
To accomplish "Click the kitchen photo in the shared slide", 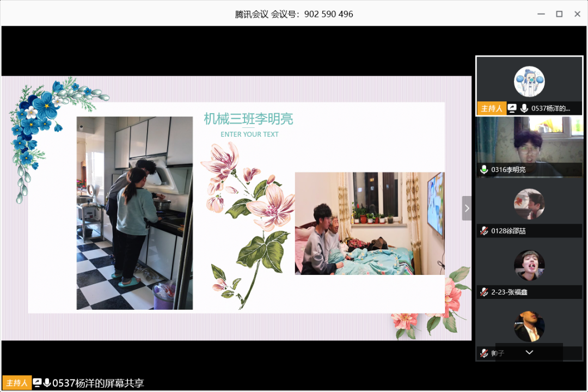I will pyautogui.click(x=134, y=213).
